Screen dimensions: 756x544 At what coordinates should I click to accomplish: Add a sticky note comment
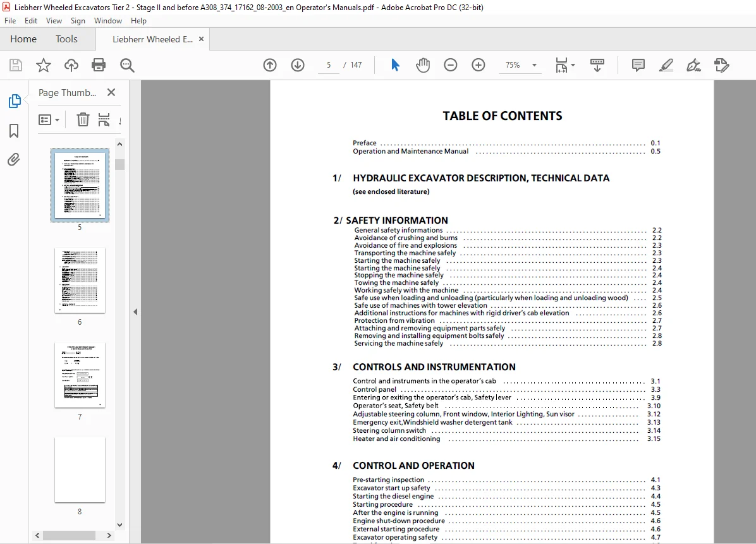click(638, 65)
